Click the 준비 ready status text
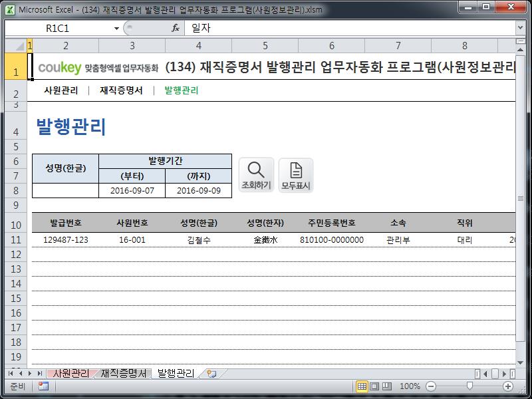The width and height of the screenshot is (532, 399). point(18,386)
